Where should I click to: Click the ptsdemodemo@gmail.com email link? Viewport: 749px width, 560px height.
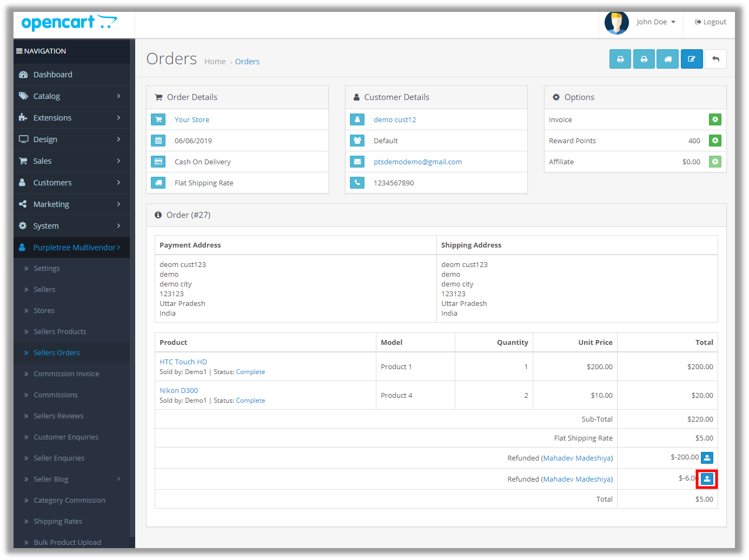[x=417, y=162]
